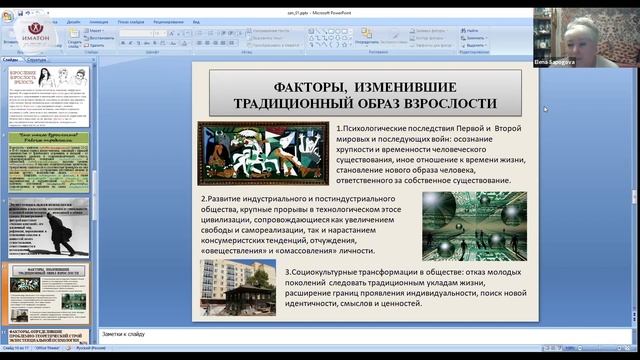Select the Guernica painting image on slide
Screen dimensions: 640x360
tap(263, 153)
